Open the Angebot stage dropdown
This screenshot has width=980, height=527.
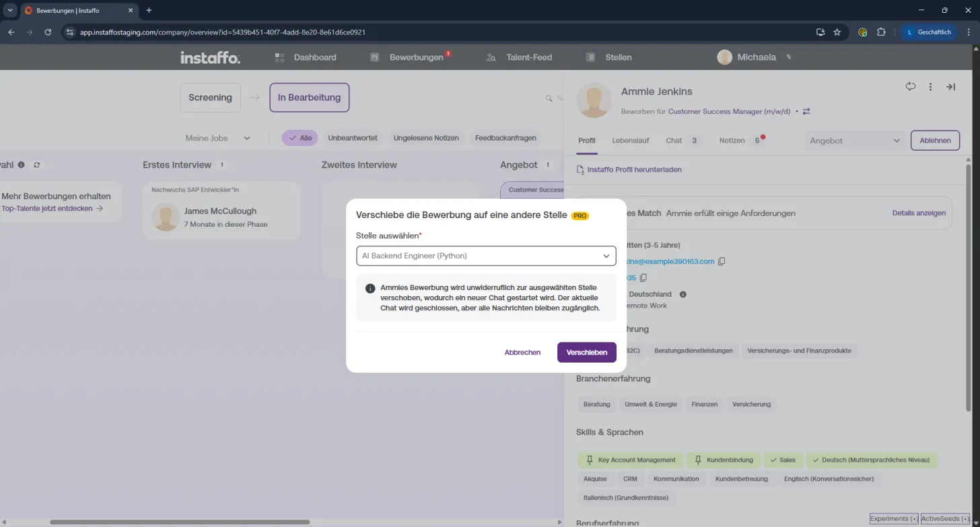(855, 141)
